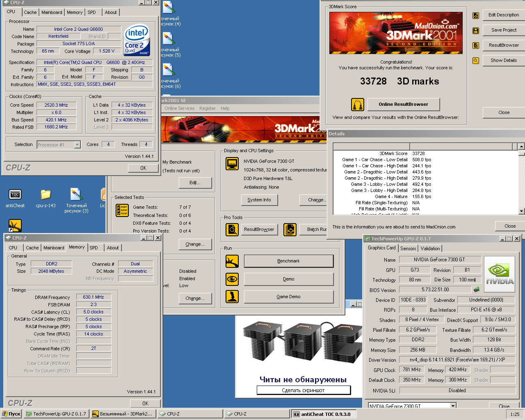Click the NVIDIA logo in GPU-Z
Viewport: 525px width, 420px height.
500,274
